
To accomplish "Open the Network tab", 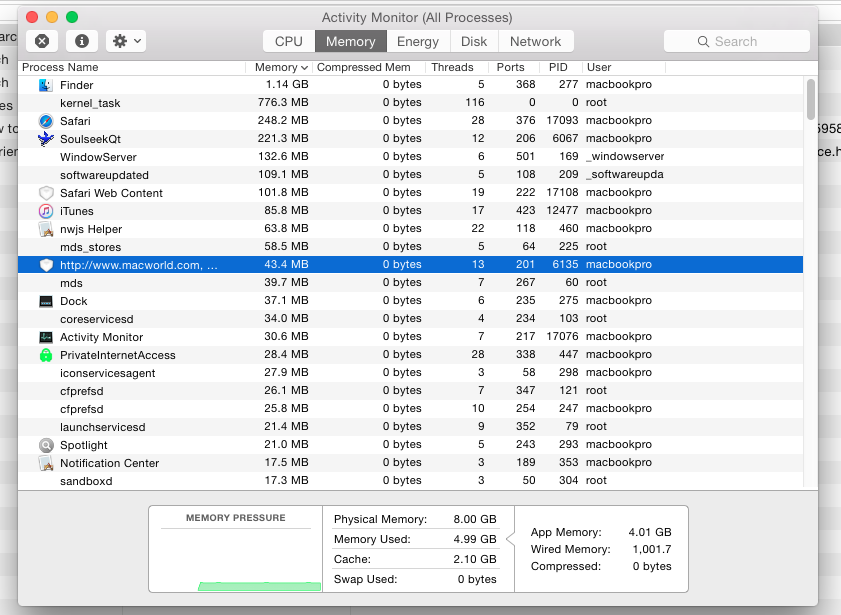I will pos(535,41).
